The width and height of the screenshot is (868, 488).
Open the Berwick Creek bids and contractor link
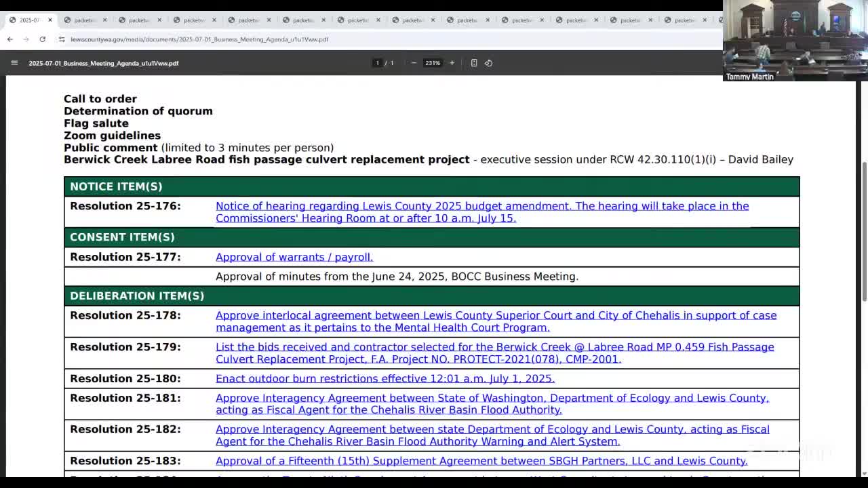coord(494,353)
